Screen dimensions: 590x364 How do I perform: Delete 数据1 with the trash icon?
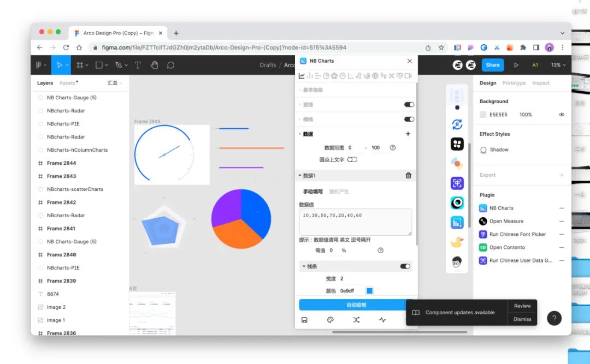click(x=408, y=175)
